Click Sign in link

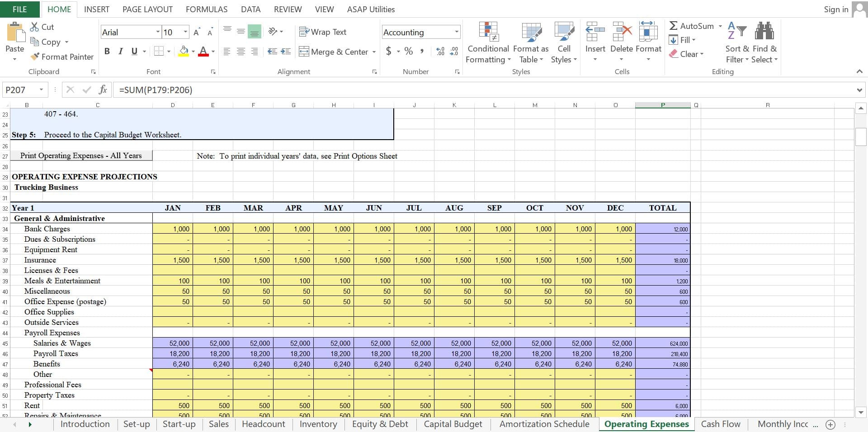(x=836, y=9)
